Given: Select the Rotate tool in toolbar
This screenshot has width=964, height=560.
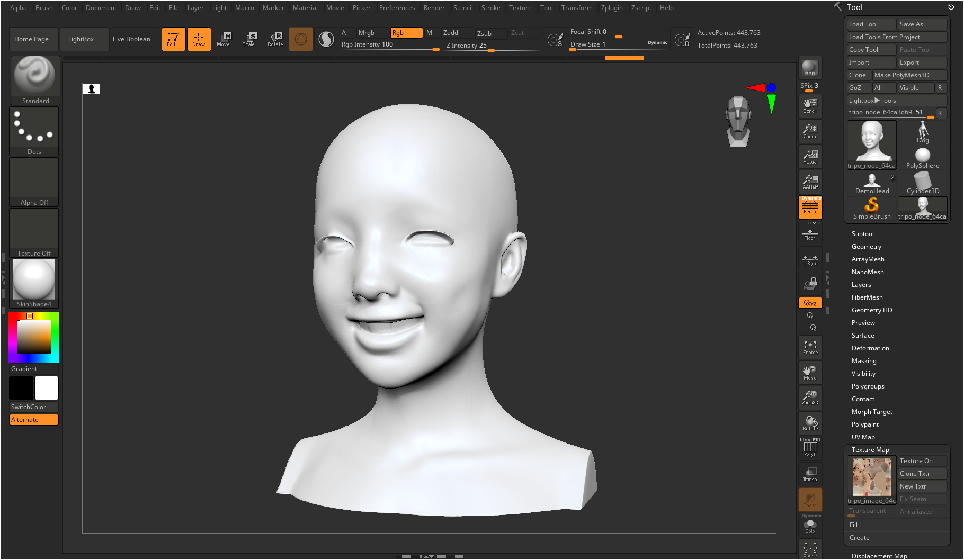Looking at the screenshot, I should [275, 39].
